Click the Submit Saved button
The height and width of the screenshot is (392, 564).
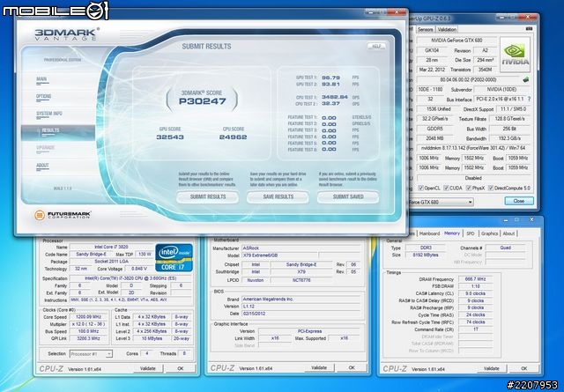click(x=348, y=196)
